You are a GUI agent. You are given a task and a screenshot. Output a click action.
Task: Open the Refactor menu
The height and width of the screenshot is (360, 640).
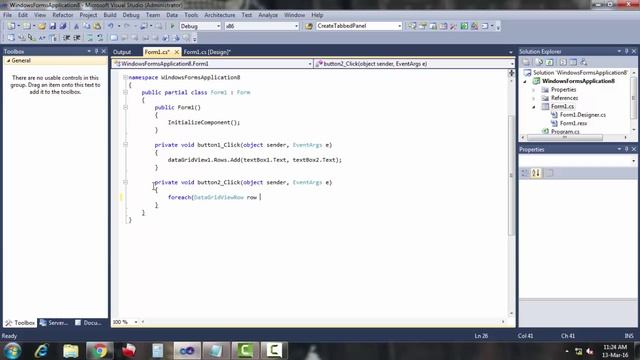point(63,15)
